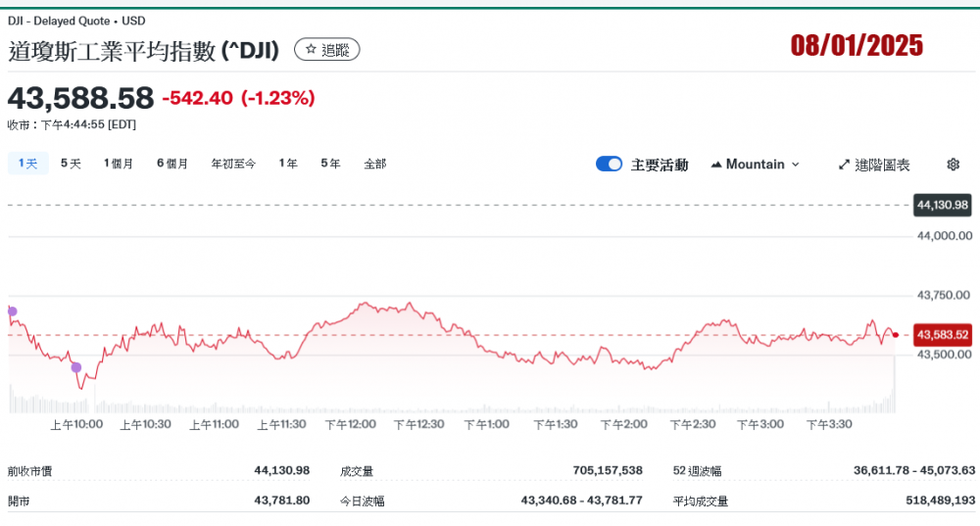Click purple event marker near 上午10:00
The width and height of the screenshot is (980, 526).
[76, 367]
